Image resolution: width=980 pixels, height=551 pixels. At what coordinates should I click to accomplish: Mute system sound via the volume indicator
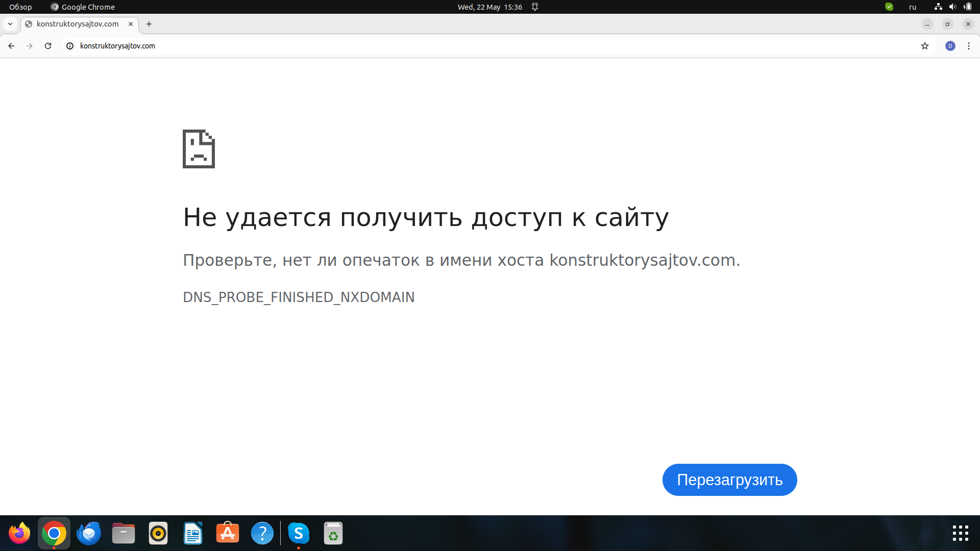[953, 7]
